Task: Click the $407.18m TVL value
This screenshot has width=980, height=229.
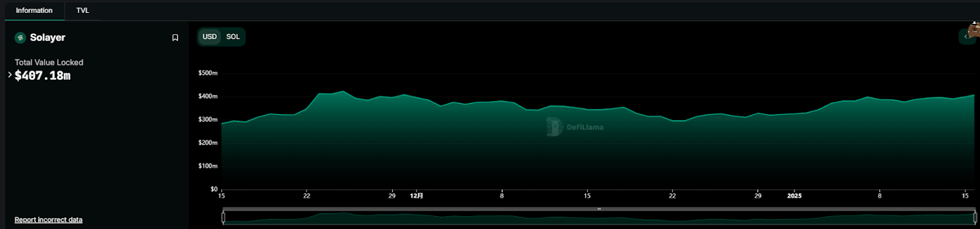Action: pyautogui.click(x=43, y=76)
